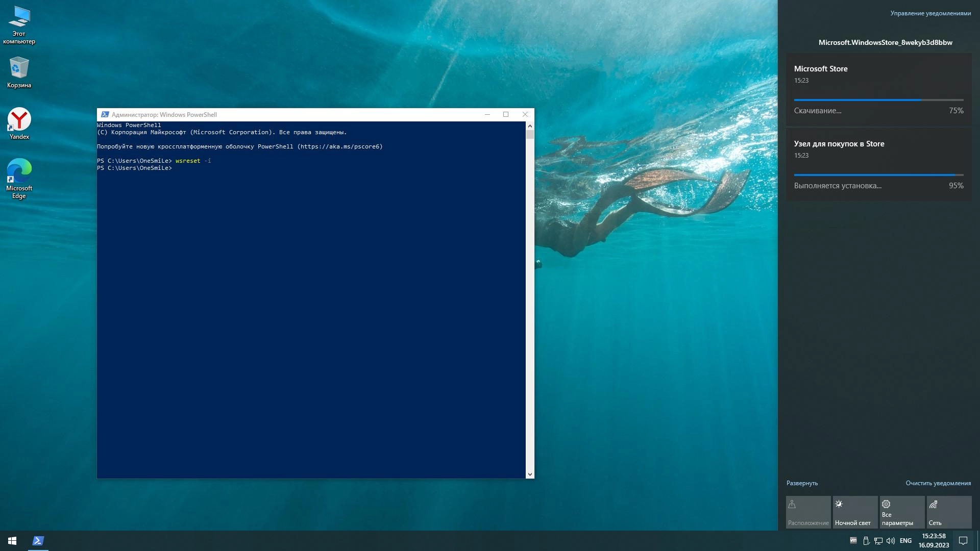Click the Microsoft Store download progress bar
This screenshot has width=980, height=551.
pos(878,100)
